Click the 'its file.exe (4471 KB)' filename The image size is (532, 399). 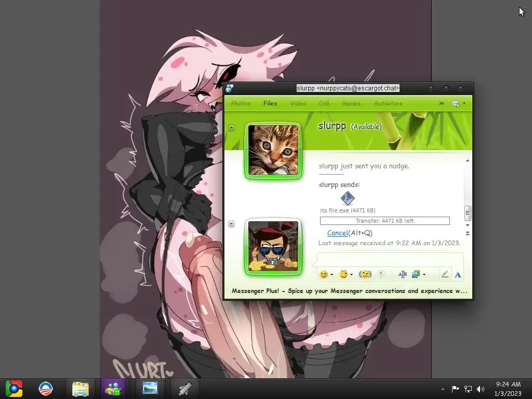click(348, 210)
